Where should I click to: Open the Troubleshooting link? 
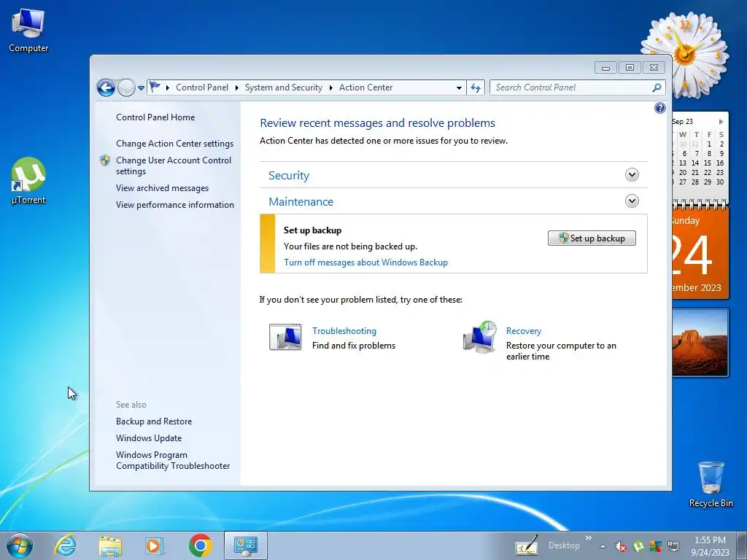point(344,331)
